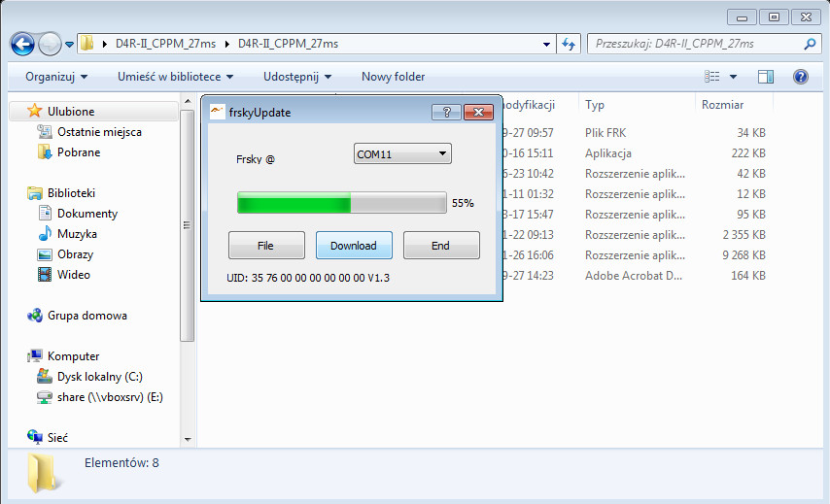830x504 pixels.
Task: Open Dysk lokalny (C:)
Action: [99, 377]
